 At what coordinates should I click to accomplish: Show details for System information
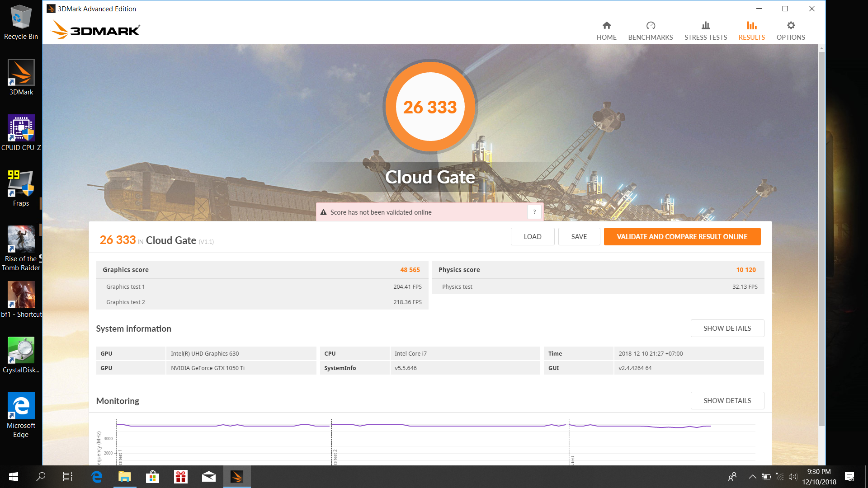727,328
